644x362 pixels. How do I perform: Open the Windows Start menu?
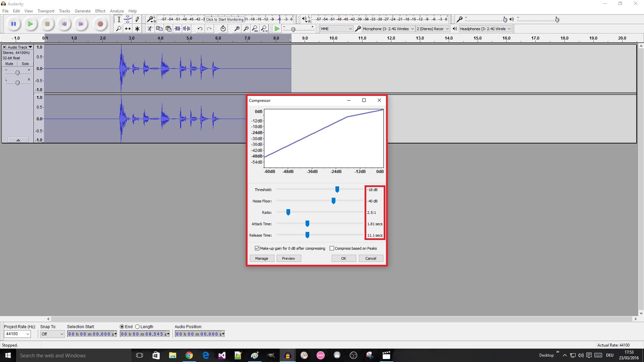pos(8,355)
